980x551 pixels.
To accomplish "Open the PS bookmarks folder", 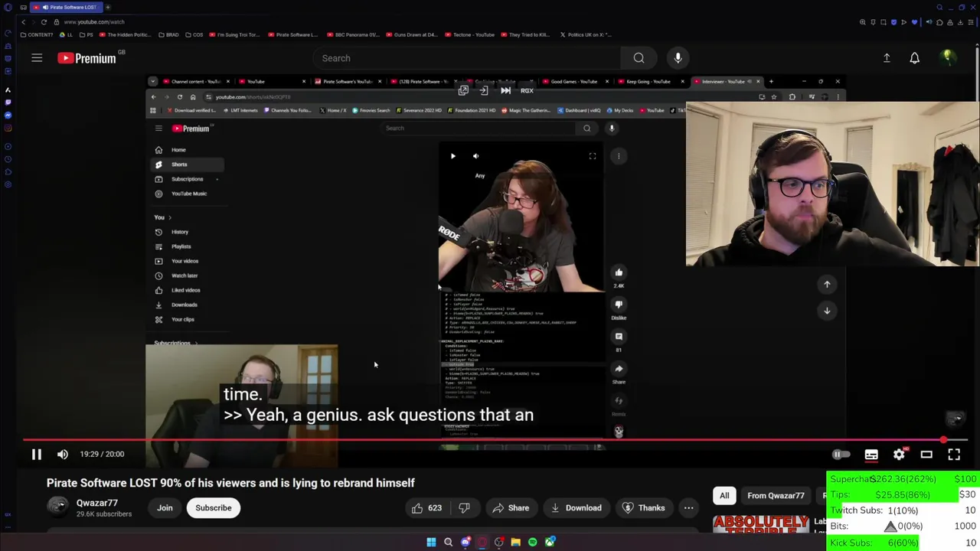I will tap(87, 34).
